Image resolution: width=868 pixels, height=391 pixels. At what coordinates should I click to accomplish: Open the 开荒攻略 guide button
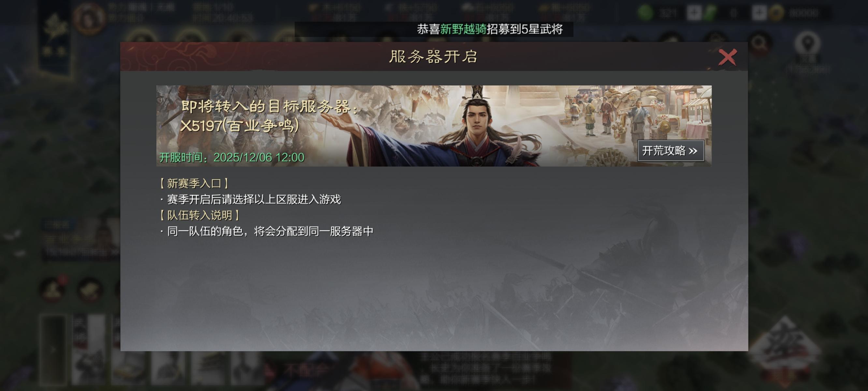point(671,151)
